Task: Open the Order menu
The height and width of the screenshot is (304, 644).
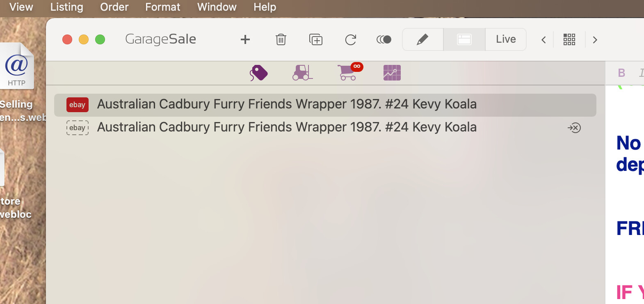Action: coord(114,7)
